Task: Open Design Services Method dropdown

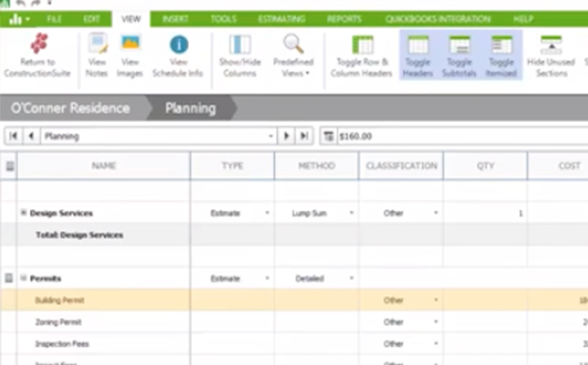Action: 351,213
